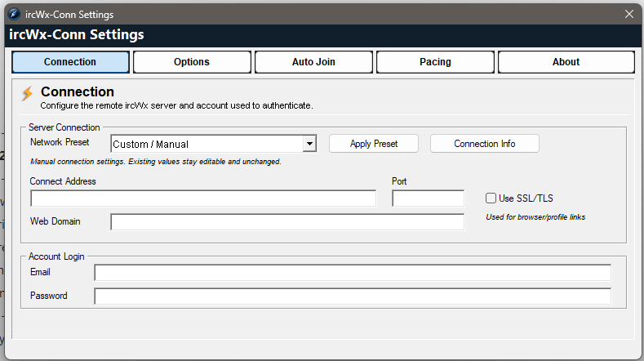The image size is (644, 361).
Task: Focus the Port input field
Action: [x=429, y=198]
